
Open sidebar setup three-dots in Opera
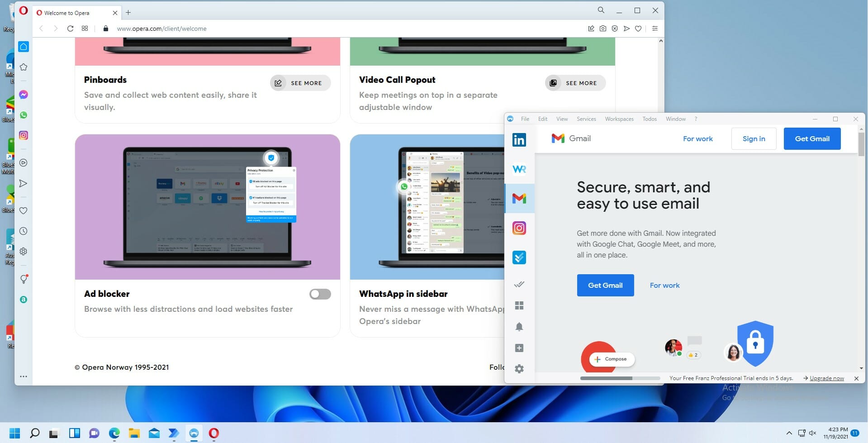point(24,376)
